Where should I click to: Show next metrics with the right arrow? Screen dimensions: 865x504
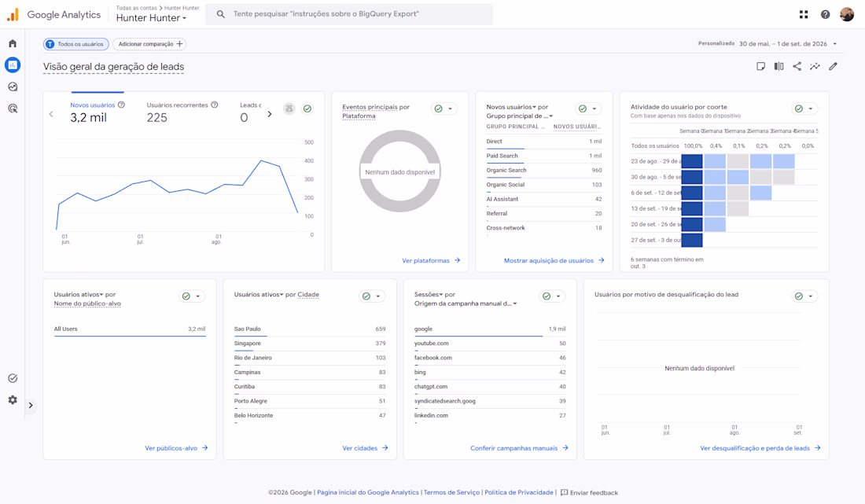[270, 114]
